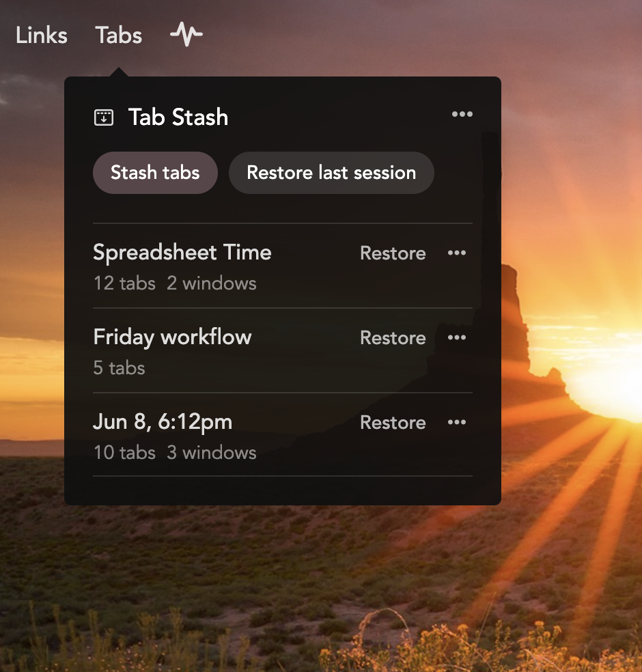Click the Tabs menu item
This screenshot has height=672, width=642.
coord(119,35)
